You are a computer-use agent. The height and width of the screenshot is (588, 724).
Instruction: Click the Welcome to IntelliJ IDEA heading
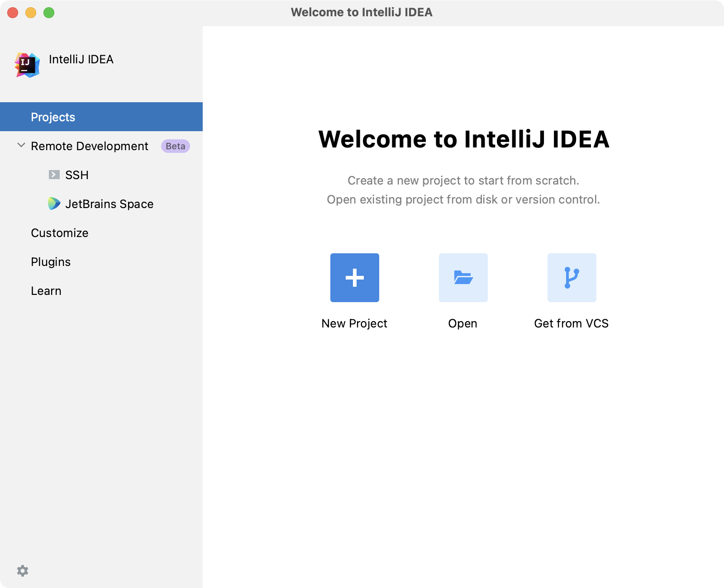[x=464, y=139]
